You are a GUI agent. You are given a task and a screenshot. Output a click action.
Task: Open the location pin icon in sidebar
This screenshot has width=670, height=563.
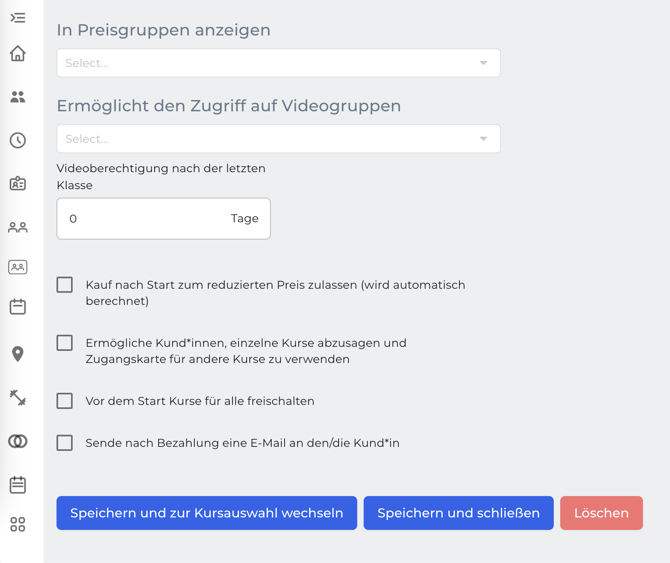click(18, 354)
